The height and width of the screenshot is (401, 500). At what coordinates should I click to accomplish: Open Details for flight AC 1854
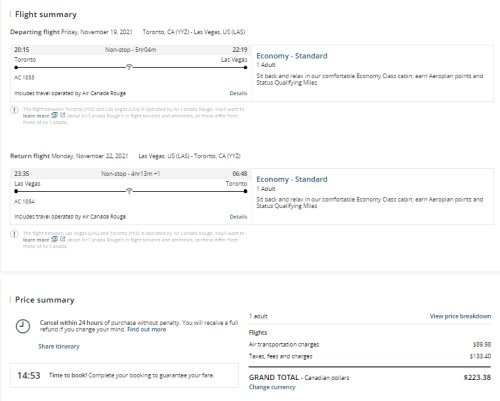click(x=238, y=217)
